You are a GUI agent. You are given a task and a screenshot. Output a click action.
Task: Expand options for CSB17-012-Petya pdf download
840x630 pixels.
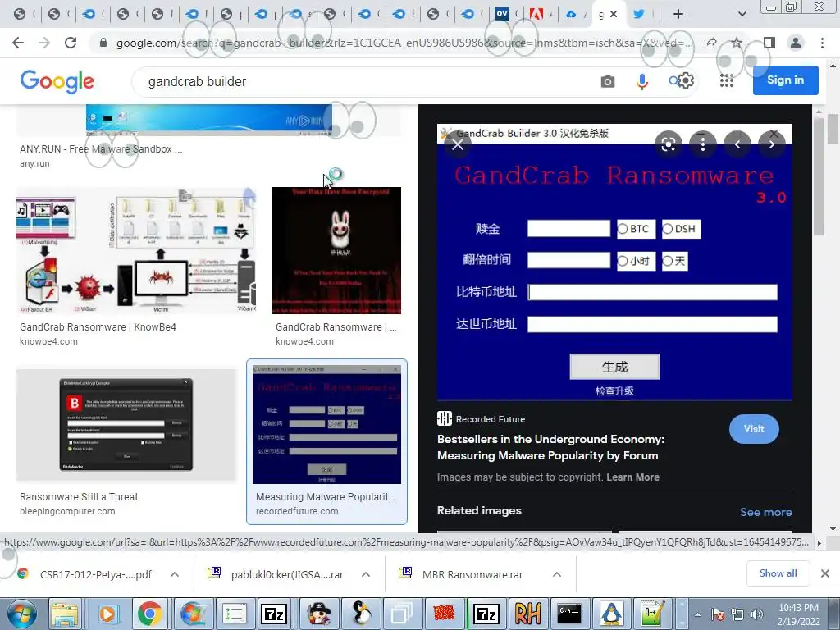point(175,574)
